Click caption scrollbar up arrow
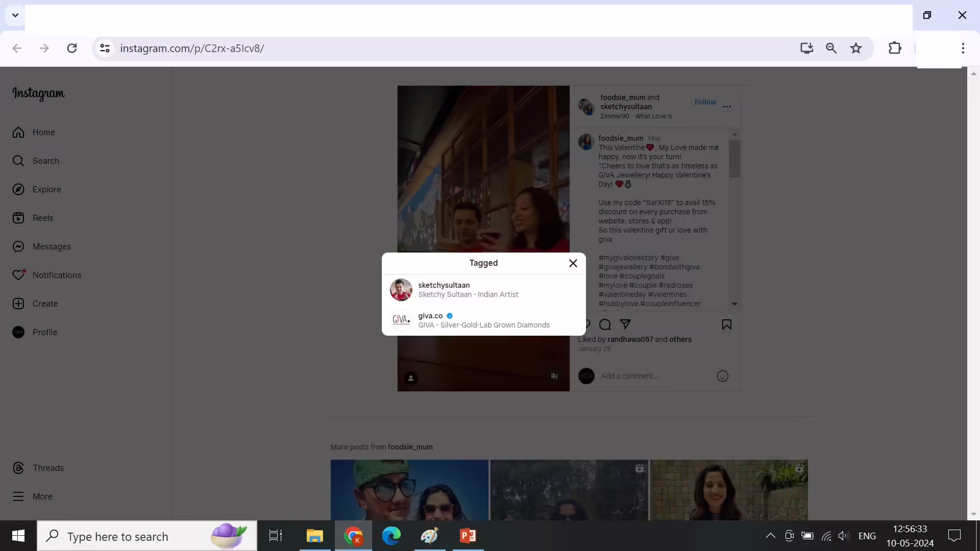 tap(734, 134)
